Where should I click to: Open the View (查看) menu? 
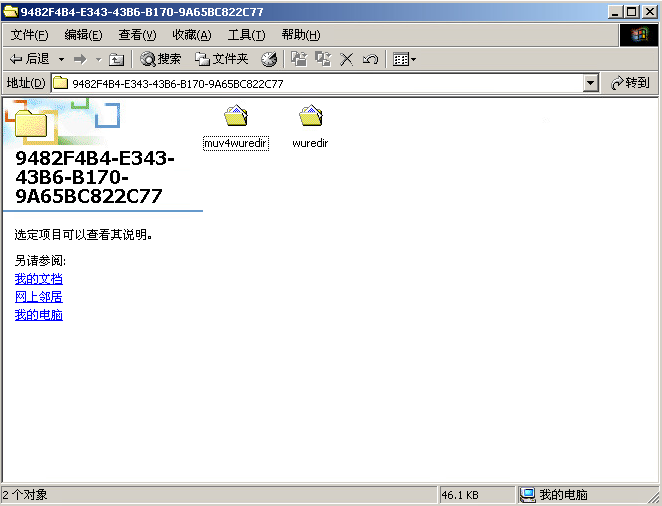click(137, 35)
